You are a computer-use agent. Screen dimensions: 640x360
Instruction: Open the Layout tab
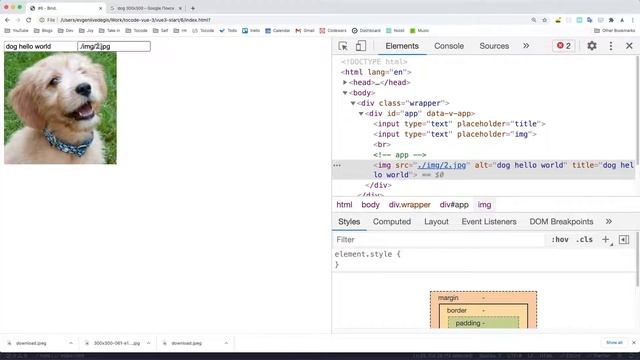[436, 222]
